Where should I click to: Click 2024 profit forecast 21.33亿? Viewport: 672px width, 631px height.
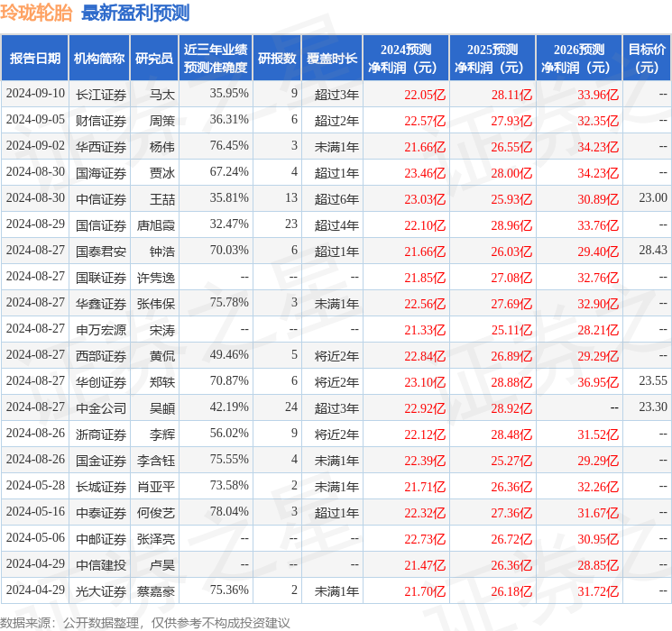point(425,330)
